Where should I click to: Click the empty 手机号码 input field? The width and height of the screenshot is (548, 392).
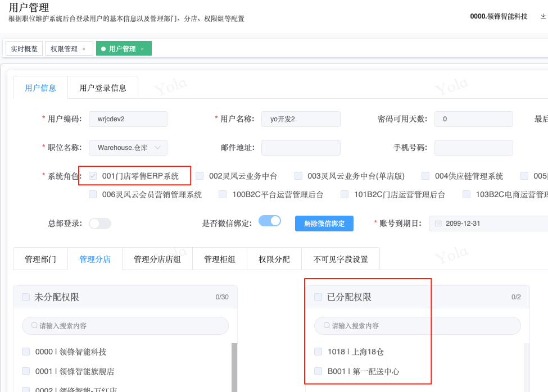[x=474, y=148]
